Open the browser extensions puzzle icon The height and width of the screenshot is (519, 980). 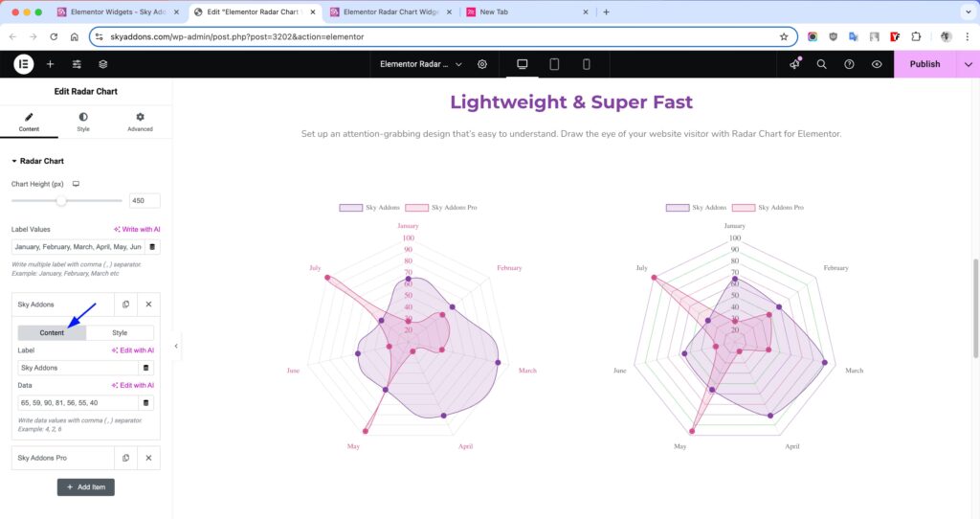coord(916,37)
